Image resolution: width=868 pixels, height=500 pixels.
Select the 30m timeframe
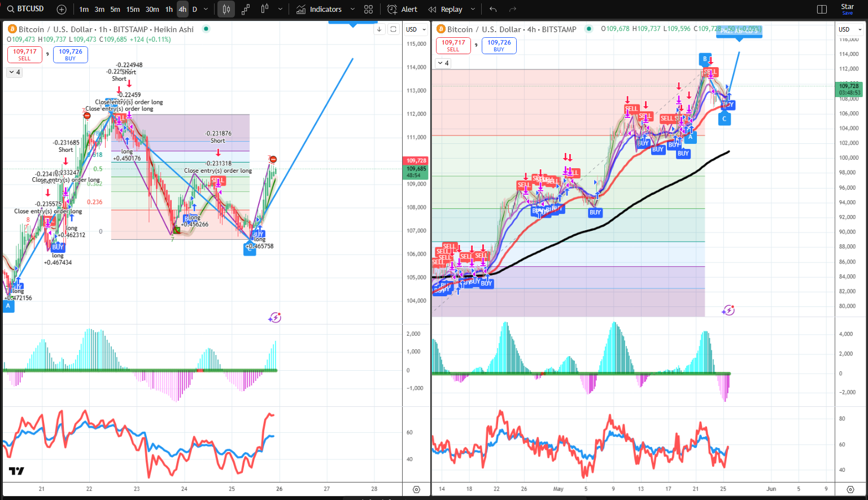coord(152,10)
